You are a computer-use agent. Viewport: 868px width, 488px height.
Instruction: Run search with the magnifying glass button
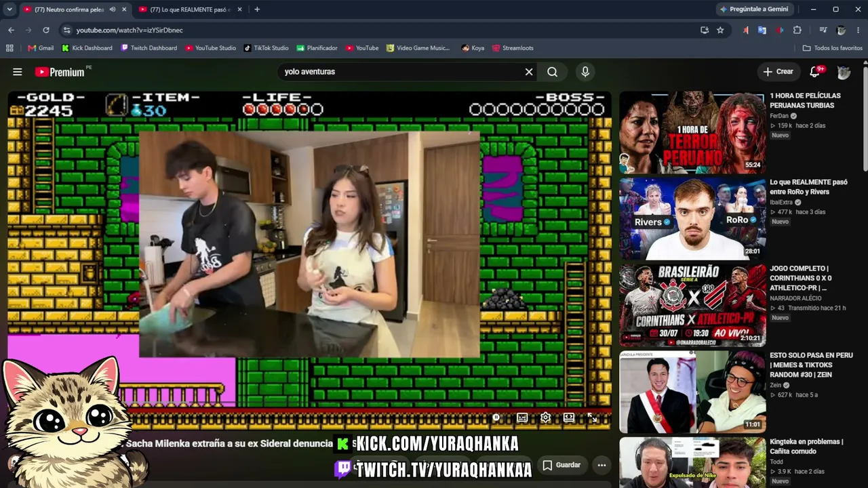point(553,72)
